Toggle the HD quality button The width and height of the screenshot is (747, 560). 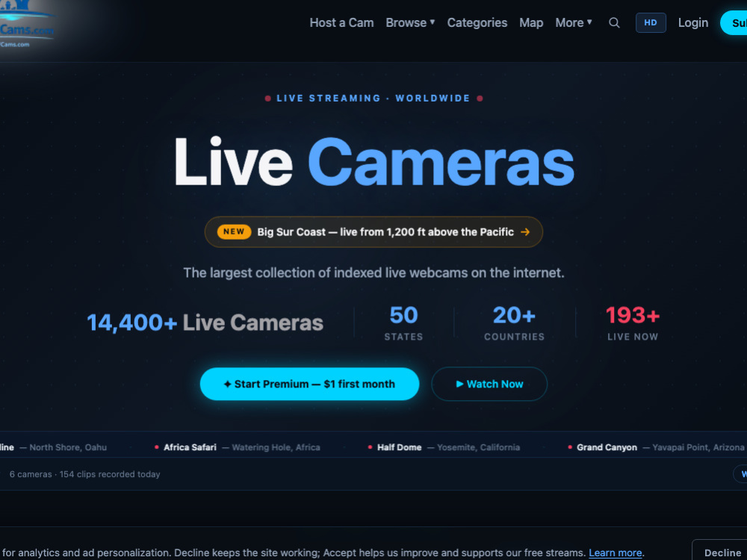tap(651, 23)
